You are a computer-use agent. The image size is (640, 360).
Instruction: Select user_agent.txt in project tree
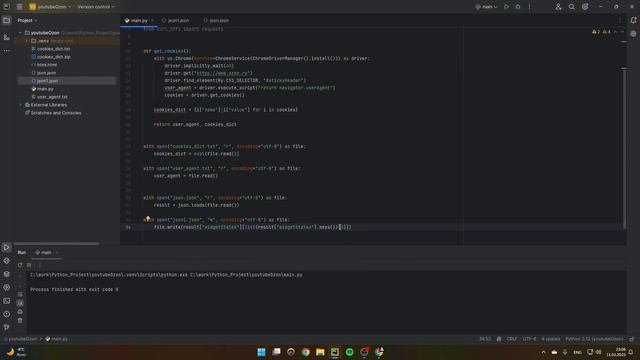tap(49, 97)
